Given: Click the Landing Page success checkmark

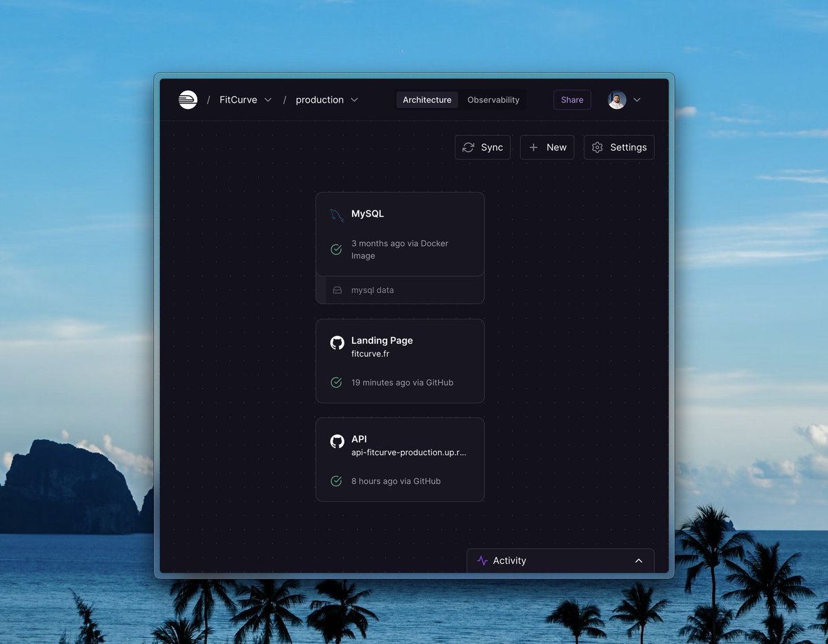Looking at the screenshot, I should (x=336, y=383).
